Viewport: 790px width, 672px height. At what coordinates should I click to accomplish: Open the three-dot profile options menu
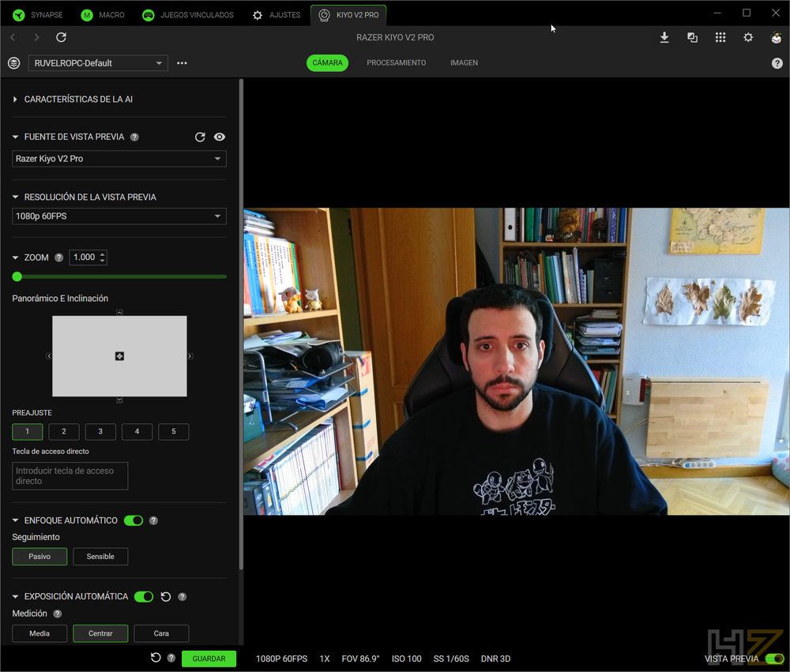coord(182,63)
